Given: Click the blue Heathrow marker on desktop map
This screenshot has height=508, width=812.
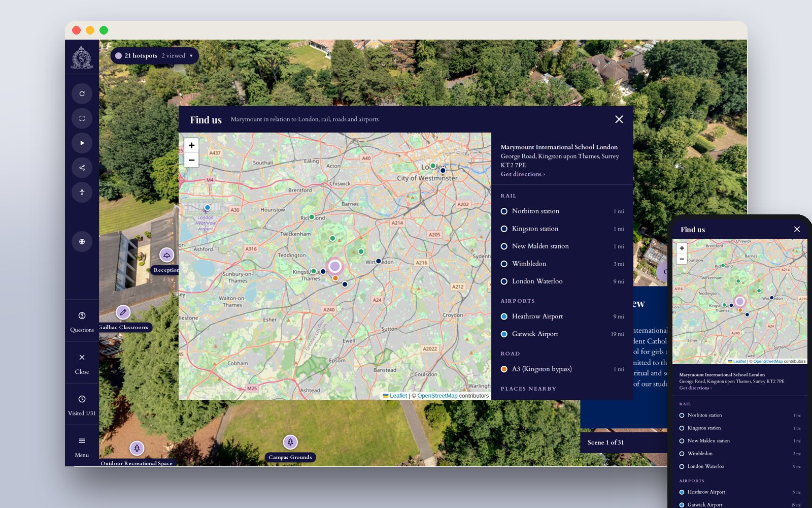Looking at the screenshot, I should (207, 208).
